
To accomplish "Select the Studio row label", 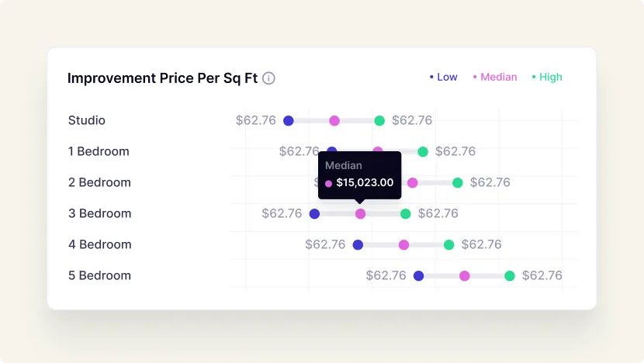I will [x=87, y=120].
